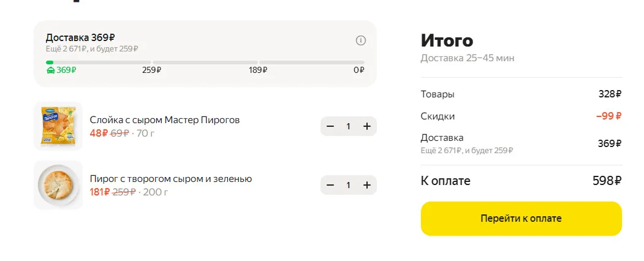Open the Слойка с сыром Мастер Пирогов title
The height and width of the screenshot is (261, 644).
click(x=165, y=120)
